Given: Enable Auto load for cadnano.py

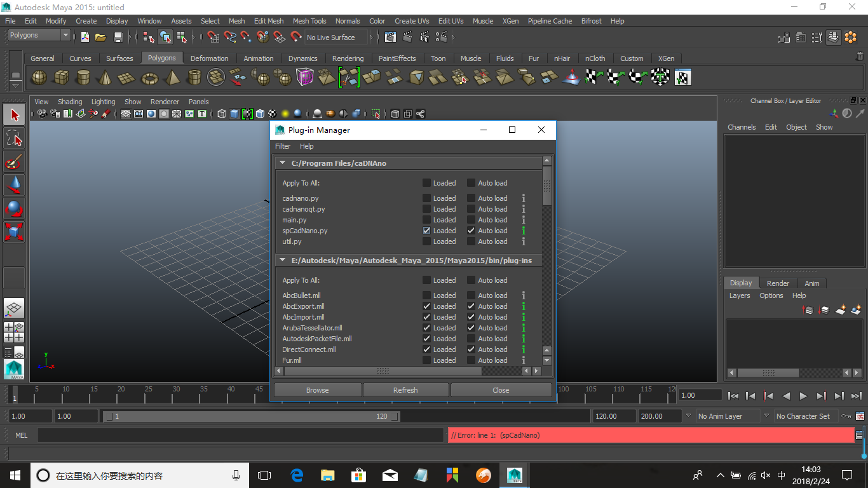Looking at the screenshot, I should pyautogui.click(x=471, y=198).
